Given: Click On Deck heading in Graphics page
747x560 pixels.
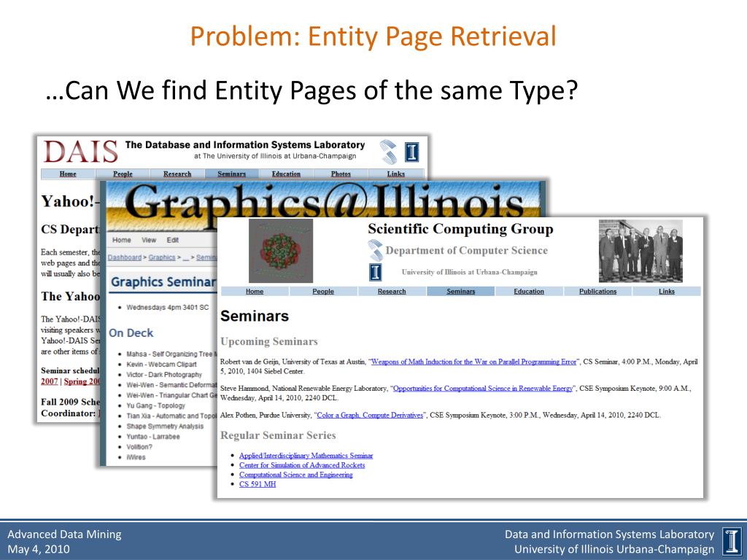Looking at the screenshot, I should (131, 332).
